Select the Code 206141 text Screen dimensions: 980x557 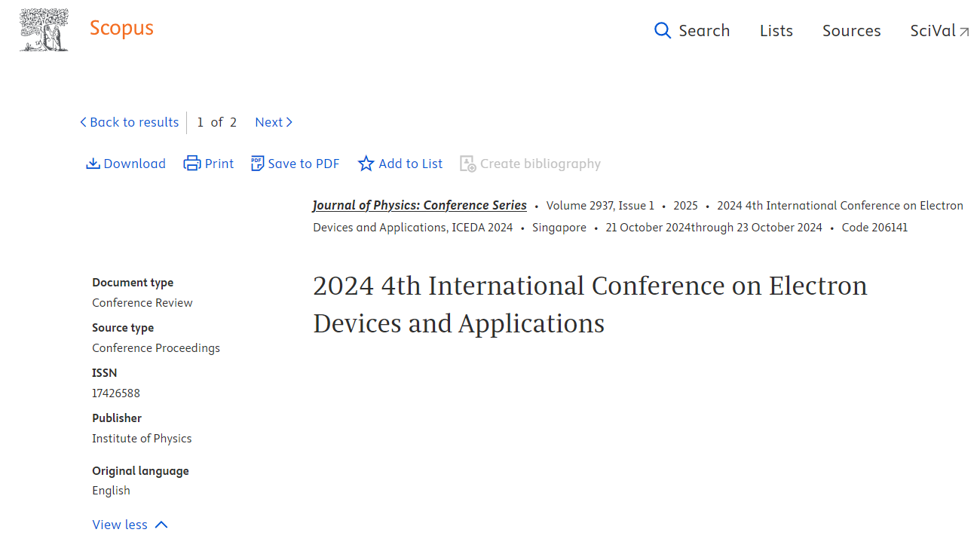pos(874,227)
